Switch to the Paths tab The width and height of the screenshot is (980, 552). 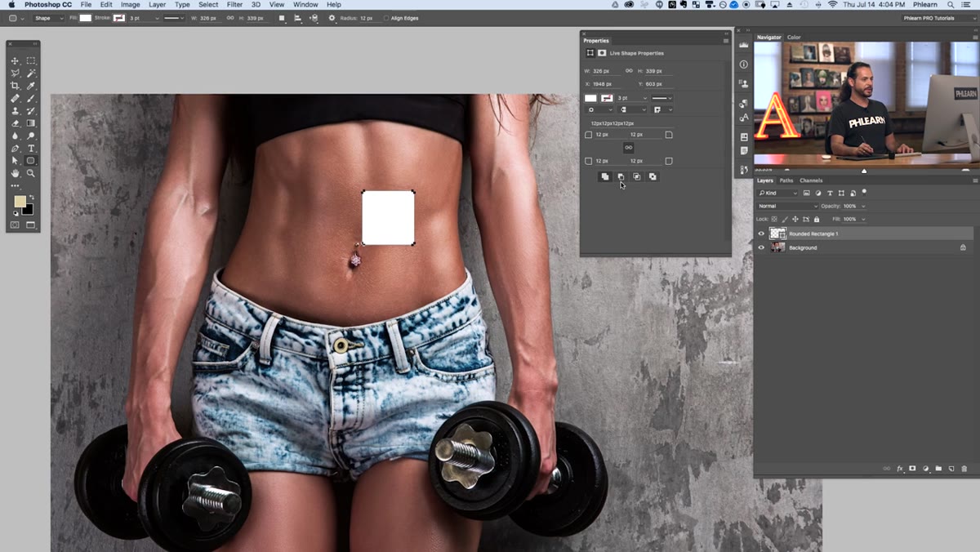tap(786, 180)
